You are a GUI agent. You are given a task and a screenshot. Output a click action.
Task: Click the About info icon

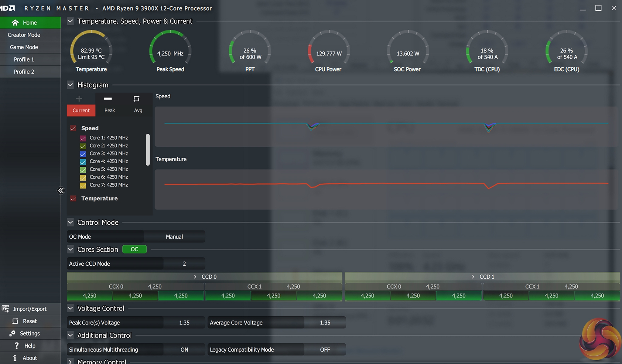(15, 358)
